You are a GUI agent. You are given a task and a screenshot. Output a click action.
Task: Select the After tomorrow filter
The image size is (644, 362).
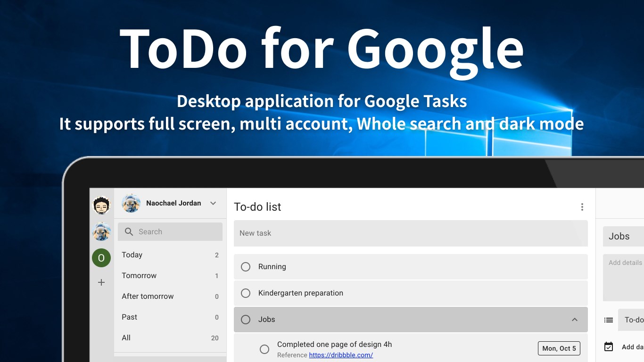click(170, 296)
